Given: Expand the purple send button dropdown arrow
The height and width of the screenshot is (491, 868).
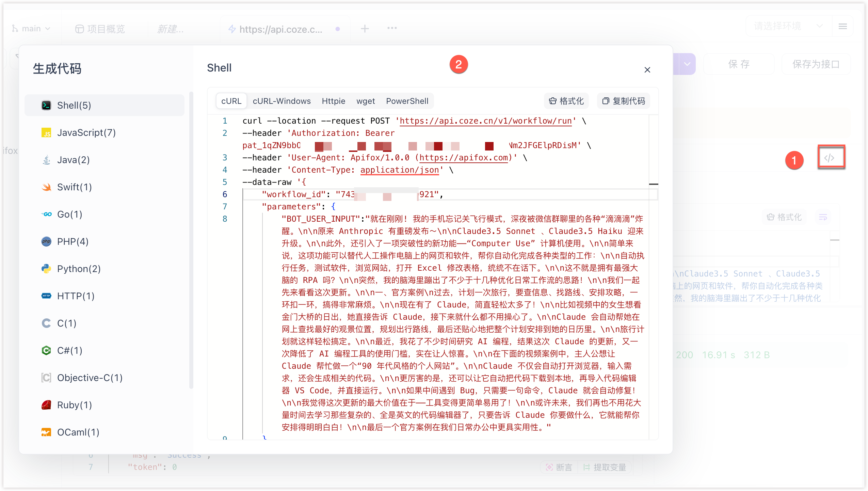Looking at the screenshot, I should pyautogui.click(x=687, y=64).
